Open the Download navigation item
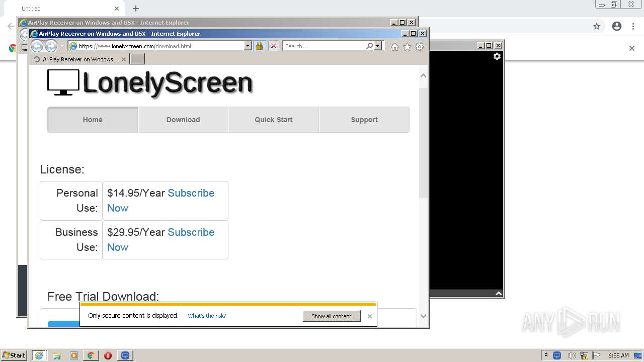The width and height of the screenshot is (644, 362). point(183,120)
